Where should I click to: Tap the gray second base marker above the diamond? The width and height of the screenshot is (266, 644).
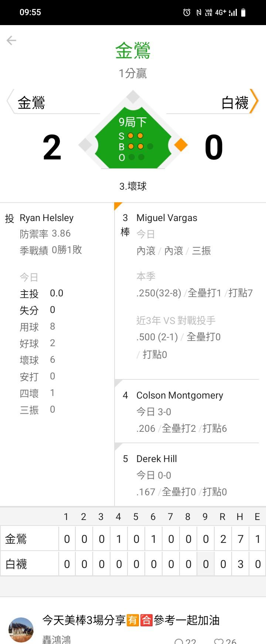[x=133, y=97]
